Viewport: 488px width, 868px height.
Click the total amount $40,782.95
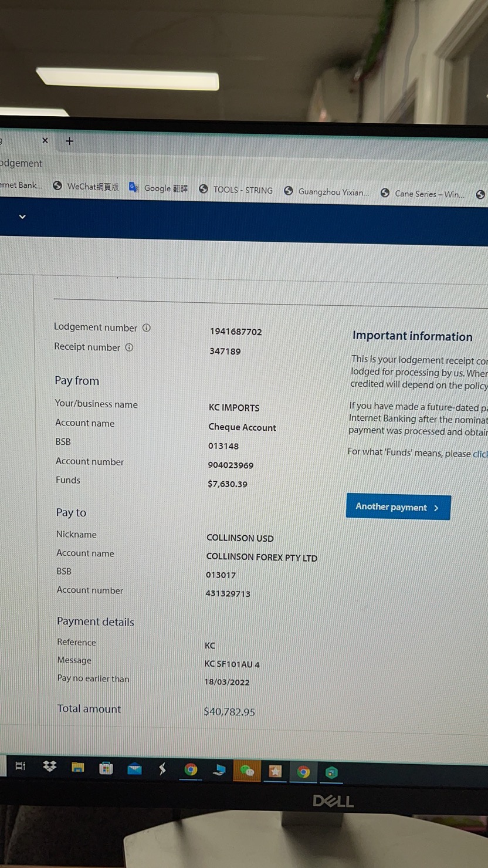(229, 712)
